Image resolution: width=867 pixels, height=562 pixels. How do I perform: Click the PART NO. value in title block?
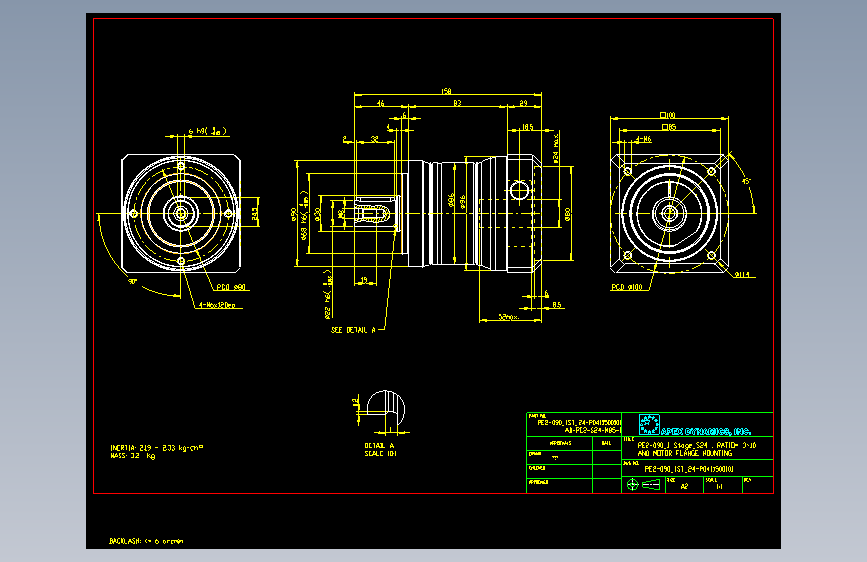tap(579, 422)
